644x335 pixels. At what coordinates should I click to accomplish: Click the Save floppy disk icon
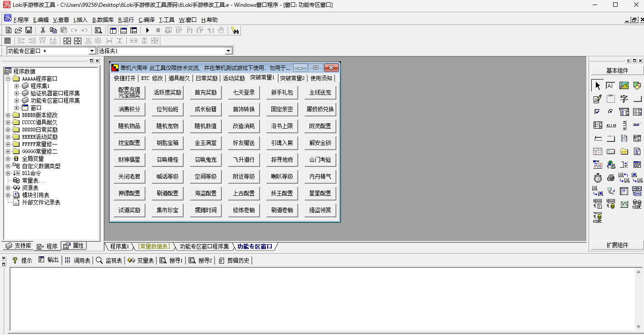[x=29, y=30]
